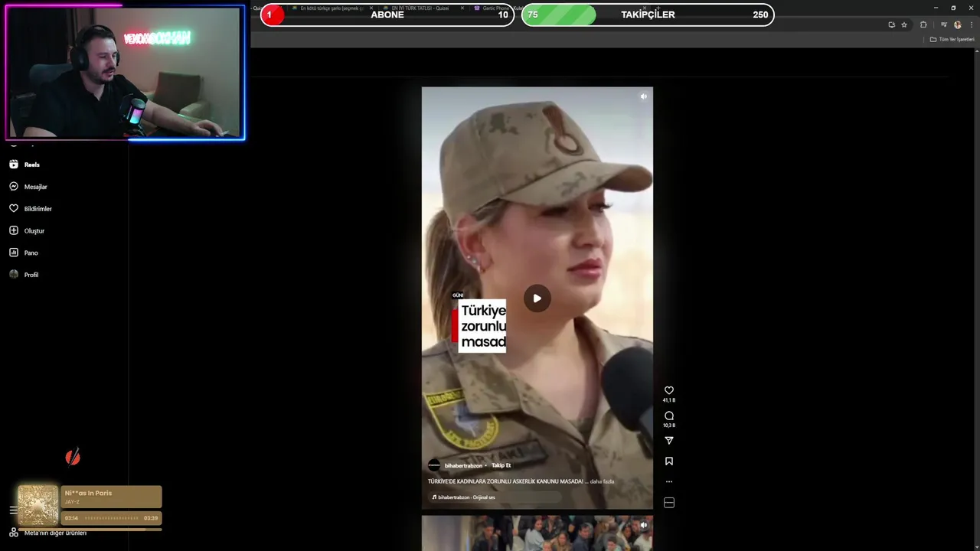The width and height of the screenshot is (980, 551).
Task: Click the install/cast icon in the address bar
Action: pos(892,24)
